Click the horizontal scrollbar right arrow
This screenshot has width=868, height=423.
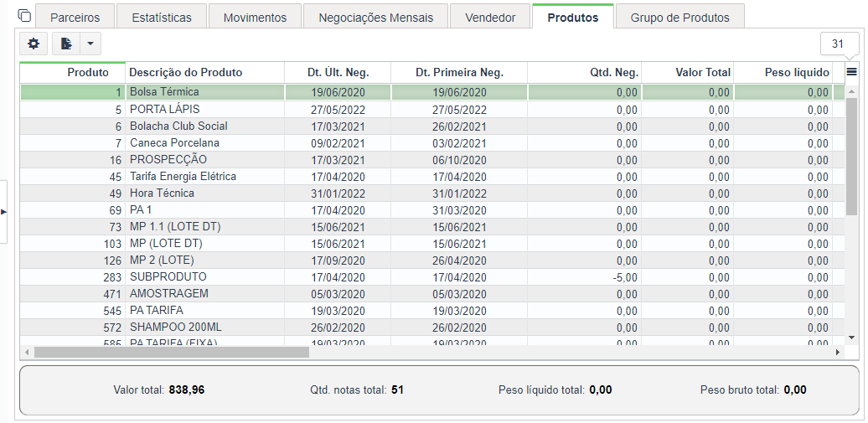point(838,352)
